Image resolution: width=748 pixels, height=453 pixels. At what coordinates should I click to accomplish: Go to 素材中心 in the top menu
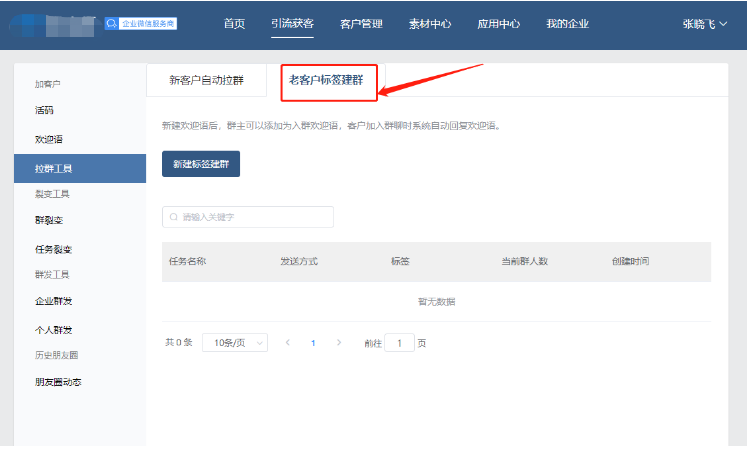coord(432,24)
